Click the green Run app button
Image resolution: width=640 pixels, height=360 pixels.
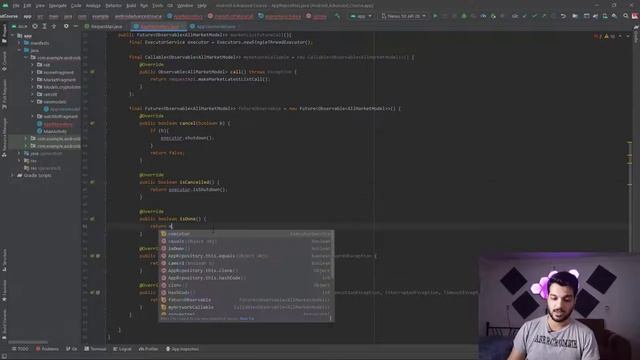click(435, 16)
